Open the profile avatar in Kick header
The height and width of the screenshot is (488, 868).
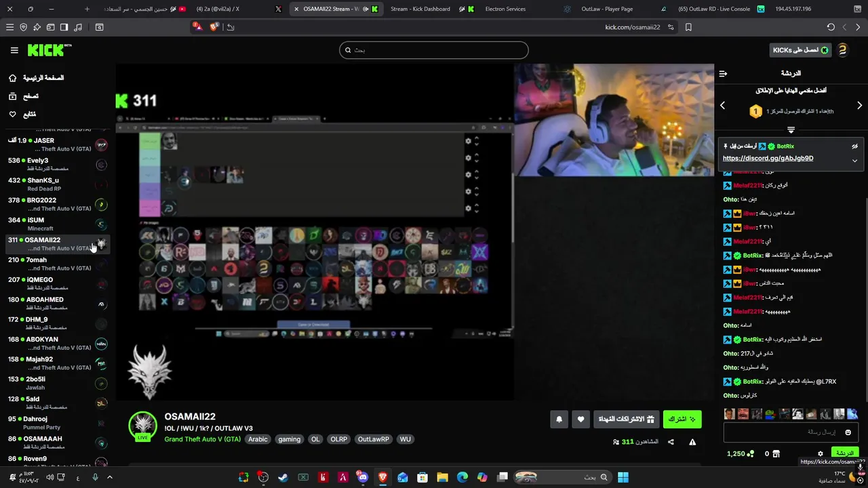tap(842, 50)
